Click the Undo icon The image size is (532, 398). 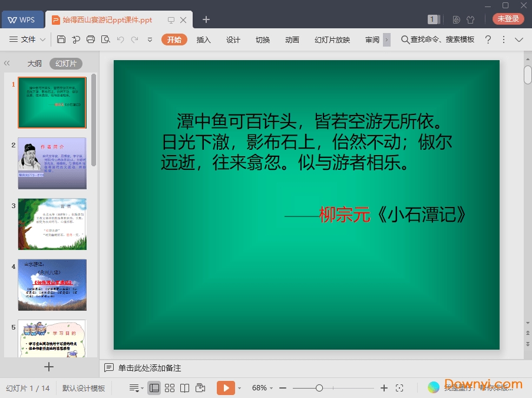121,40
